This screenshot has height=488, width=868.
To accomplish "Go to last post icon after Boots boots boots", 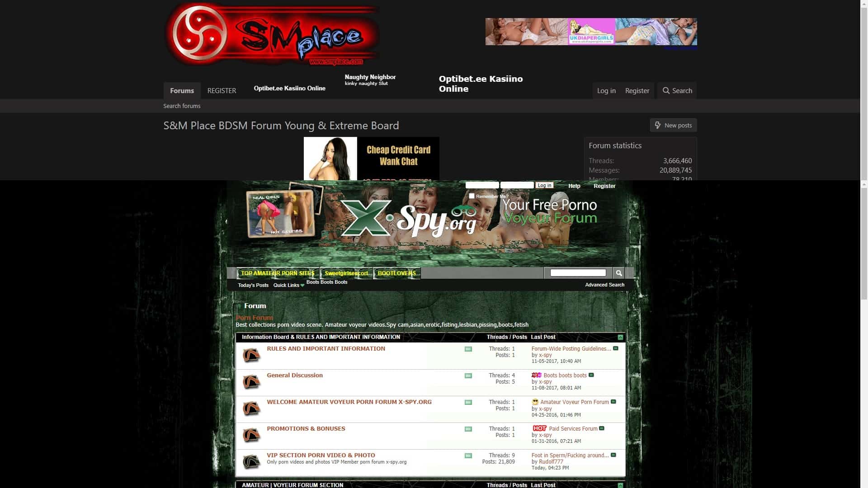I will (591, 375).
